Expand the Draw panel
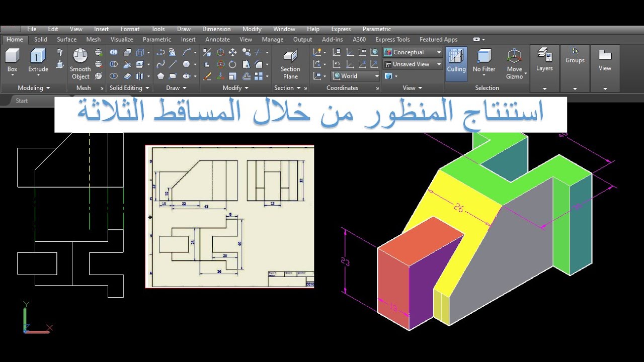 176,88
